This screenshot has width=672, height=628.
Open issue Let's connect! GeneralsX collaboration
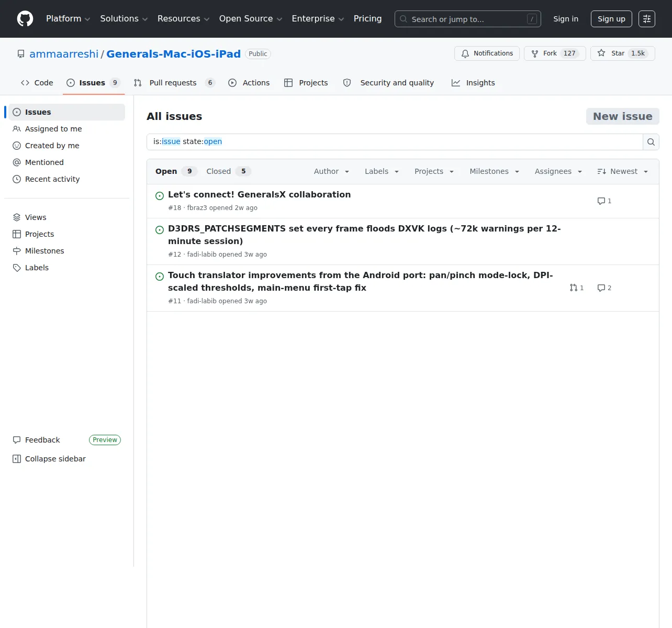tap(259, 195)
